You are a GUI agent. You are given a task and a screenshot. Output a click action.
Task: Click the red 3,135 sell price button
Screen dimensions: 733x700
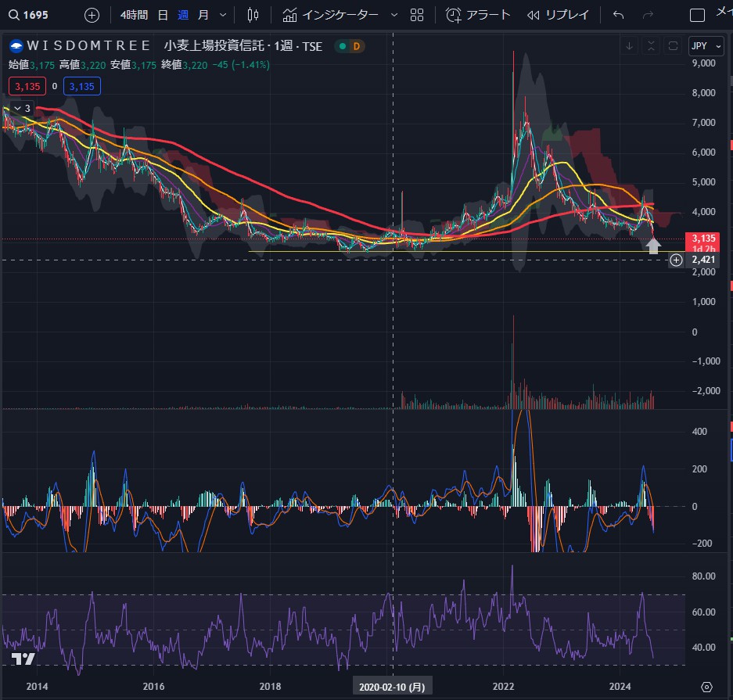click(27, 87)
